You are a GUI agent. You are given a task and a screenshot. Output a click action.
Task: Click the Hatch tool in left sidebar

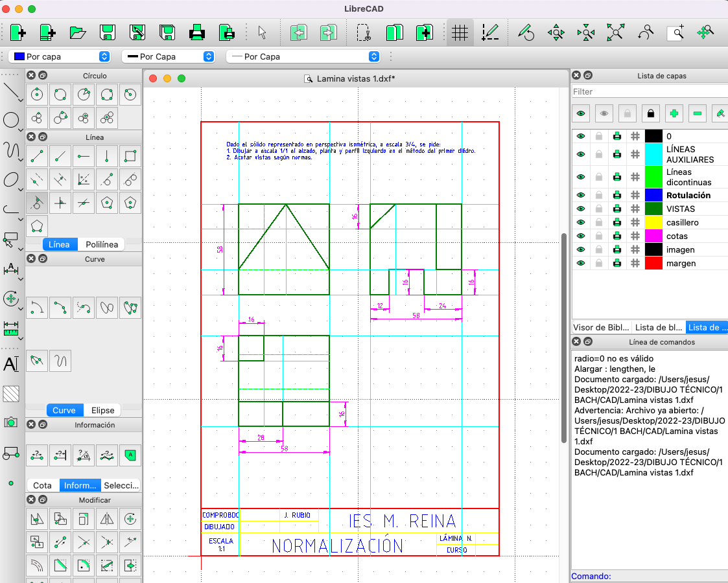click(10, 394)
